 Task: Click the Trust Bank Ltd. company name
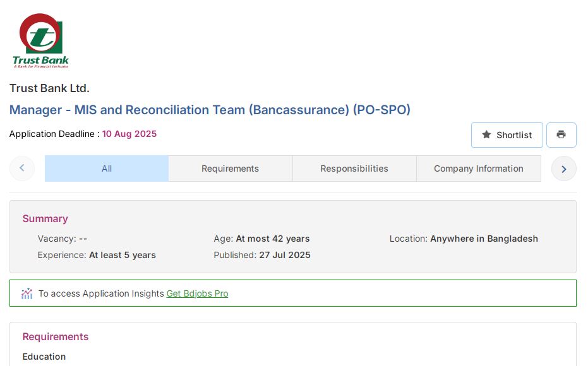tap(49, 88)
